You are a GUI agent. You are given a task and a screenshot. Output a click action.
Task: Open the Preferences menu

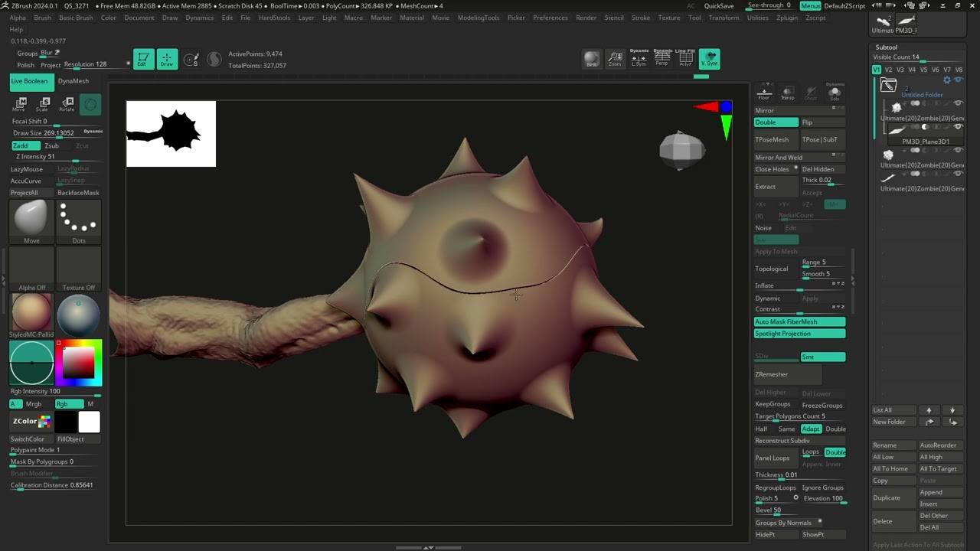[550, 18]
